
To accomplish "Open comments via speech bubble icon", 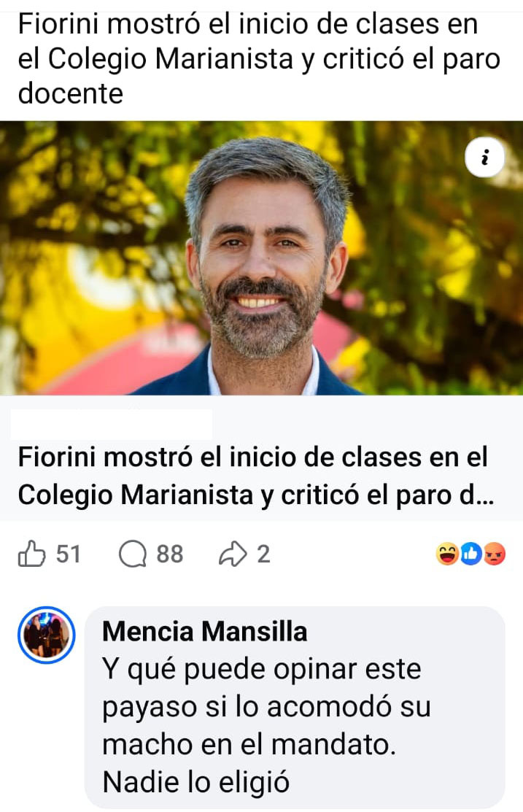I will [x=133, y=554].
